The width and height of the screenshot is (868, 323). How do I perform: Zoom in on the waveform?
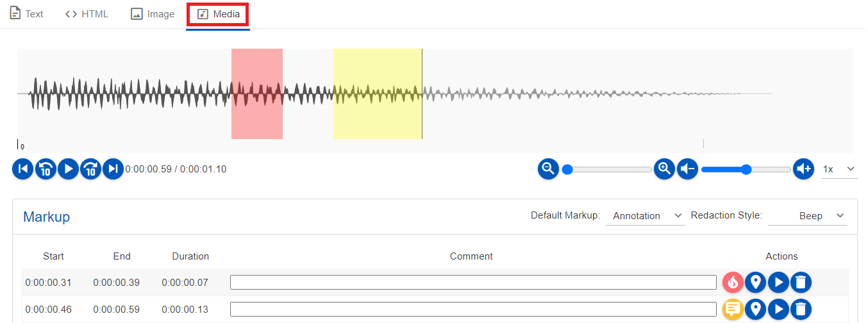tap(665, 169)
